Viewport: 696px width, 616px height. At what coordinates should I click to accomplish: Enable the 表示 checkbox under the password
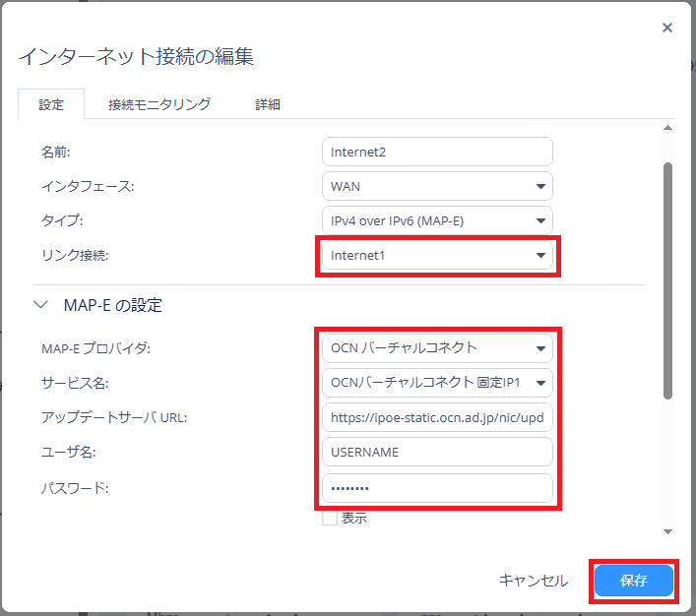330,518
